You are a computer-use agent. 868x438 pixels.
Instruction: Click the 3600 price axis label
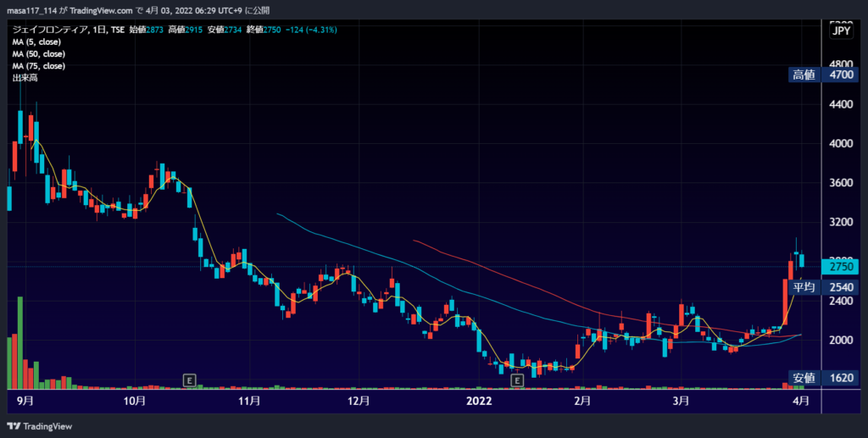pos(841,182)
